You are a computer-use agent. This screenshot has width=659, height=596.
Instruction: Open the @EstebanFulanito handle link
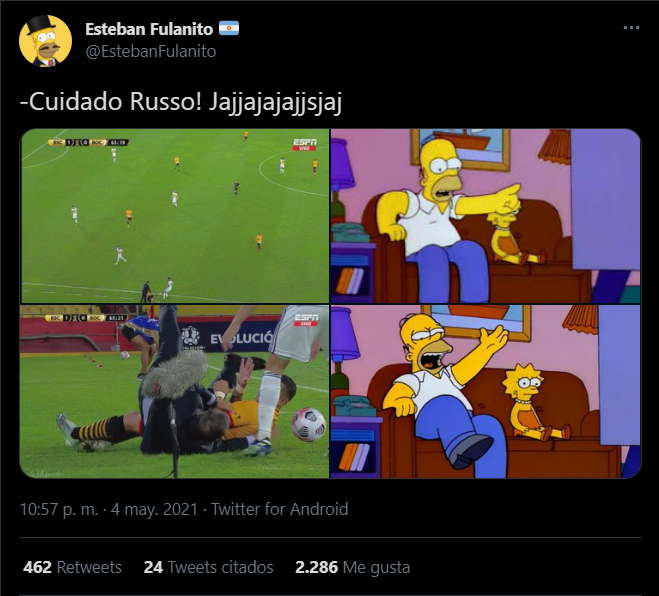click(150, 51)
